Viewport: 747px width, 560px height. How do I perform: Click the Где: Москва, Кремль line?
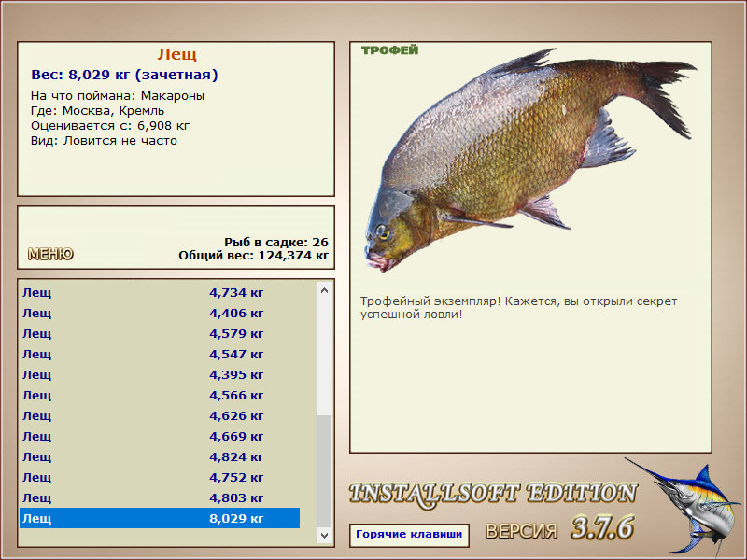[98, 111]
